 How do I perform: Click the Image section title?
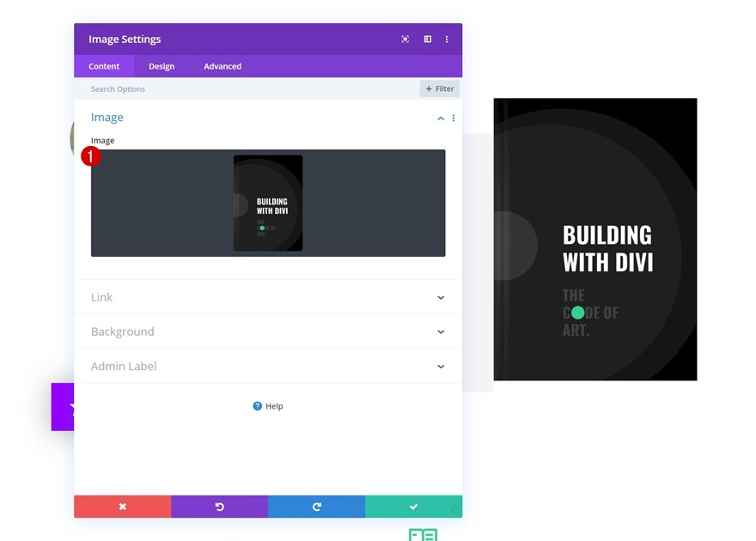107,118
